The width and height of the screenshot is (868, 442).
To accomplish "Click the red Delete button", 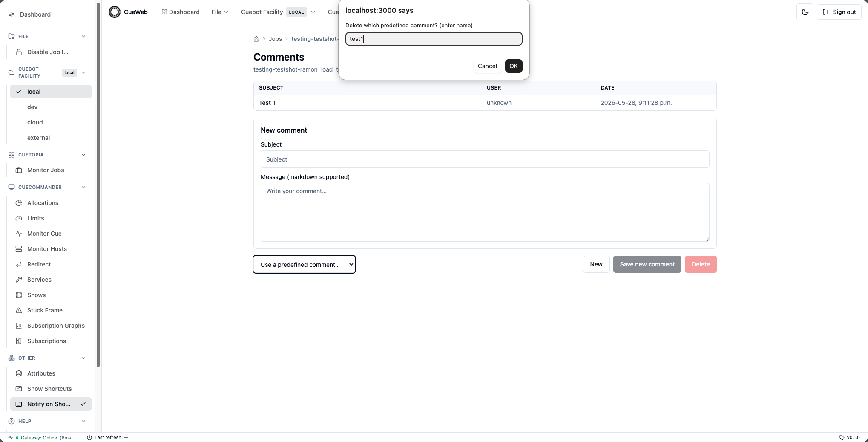I will click(x=701, y=264).
